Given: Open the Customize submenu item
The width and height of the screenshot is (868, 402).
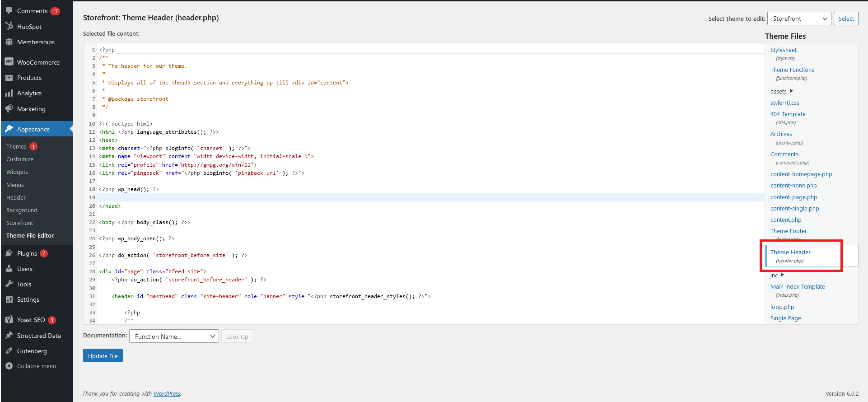Looking at the screenshot, I should pyautogui.click(x=20, y=159).
